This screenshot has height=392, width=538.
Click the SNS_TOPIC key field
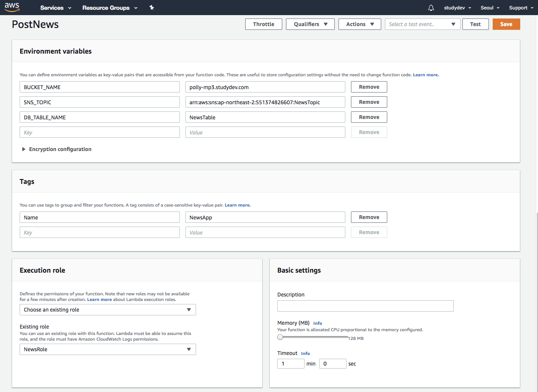[100, 102]
